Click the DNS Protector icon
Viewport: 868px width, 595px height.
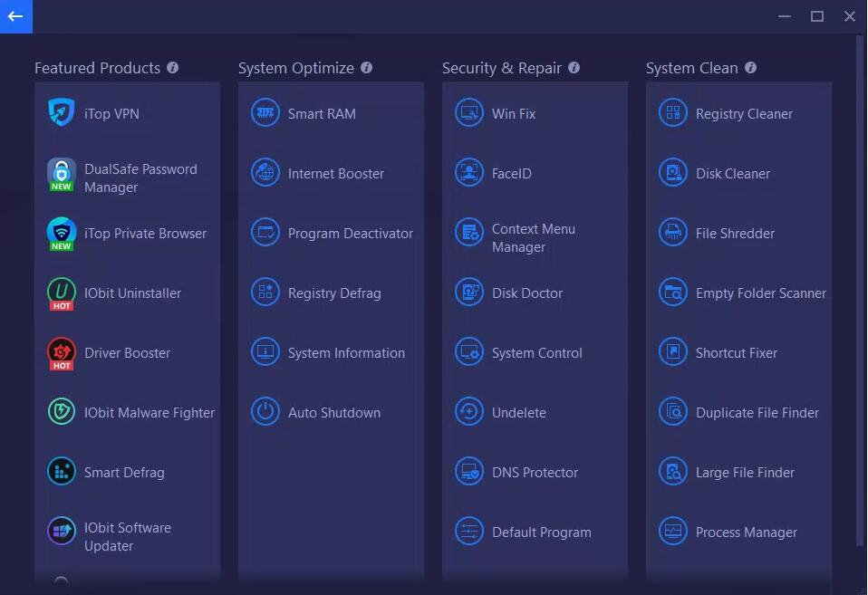click(x=469, y=472)
